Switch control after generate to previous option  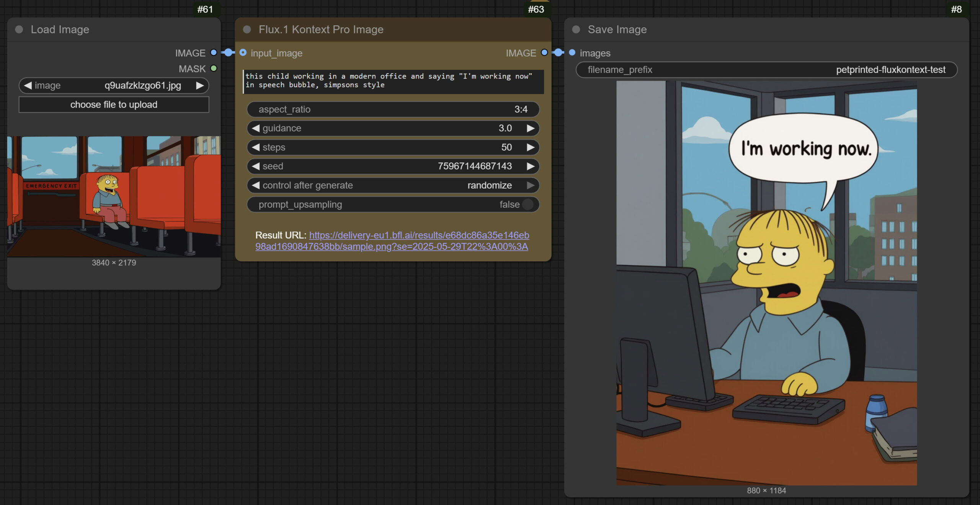tap(256, 185)
